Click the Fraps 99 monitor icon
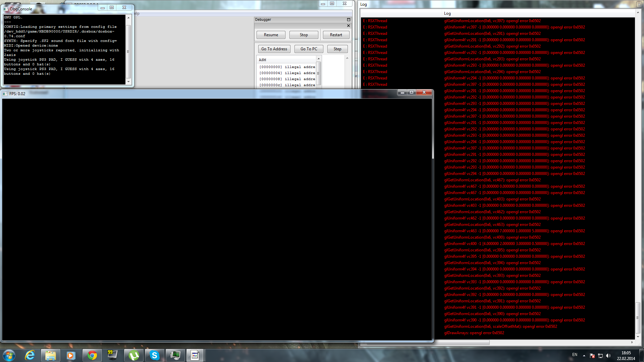The width and height of the screenshot is (644, 362). tap(112, 355)
